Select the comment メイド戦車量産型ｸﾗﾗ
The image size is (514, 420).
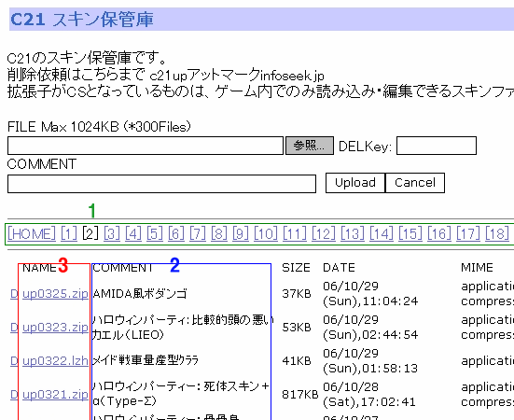coord(146,360)
